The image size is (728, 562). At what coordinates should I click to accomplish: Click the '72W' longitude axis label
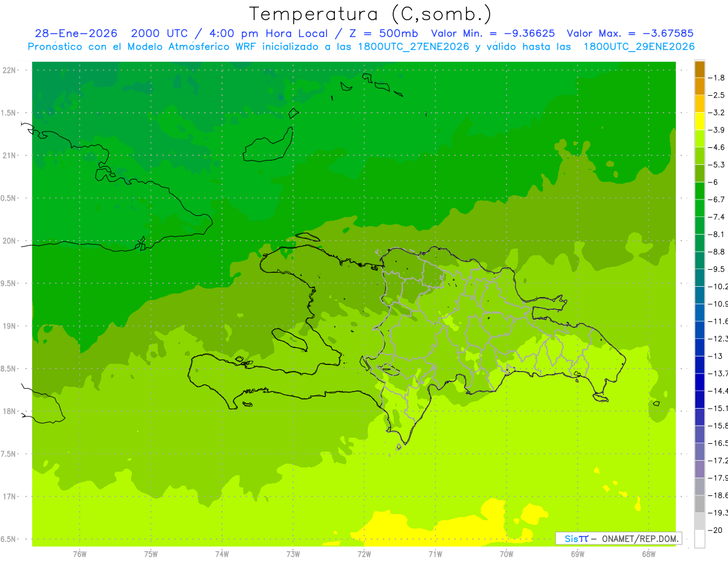[364, 554]
